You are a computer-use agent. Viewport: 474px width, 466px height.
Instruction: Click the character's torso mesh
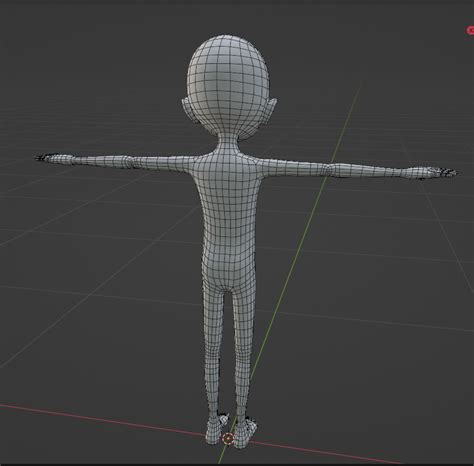coord(228,220)
